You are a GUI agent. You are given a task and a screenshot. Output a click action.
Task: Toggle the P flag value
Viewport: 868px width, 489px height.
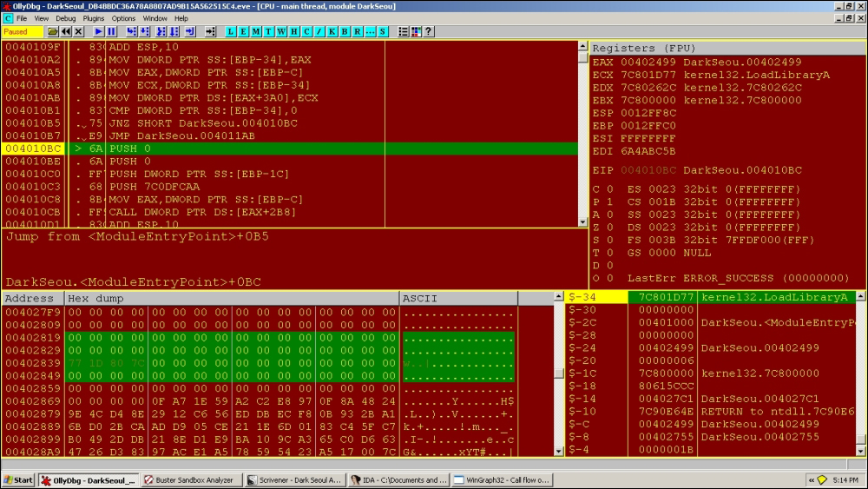pyautogui.click(x=609, y=202)
